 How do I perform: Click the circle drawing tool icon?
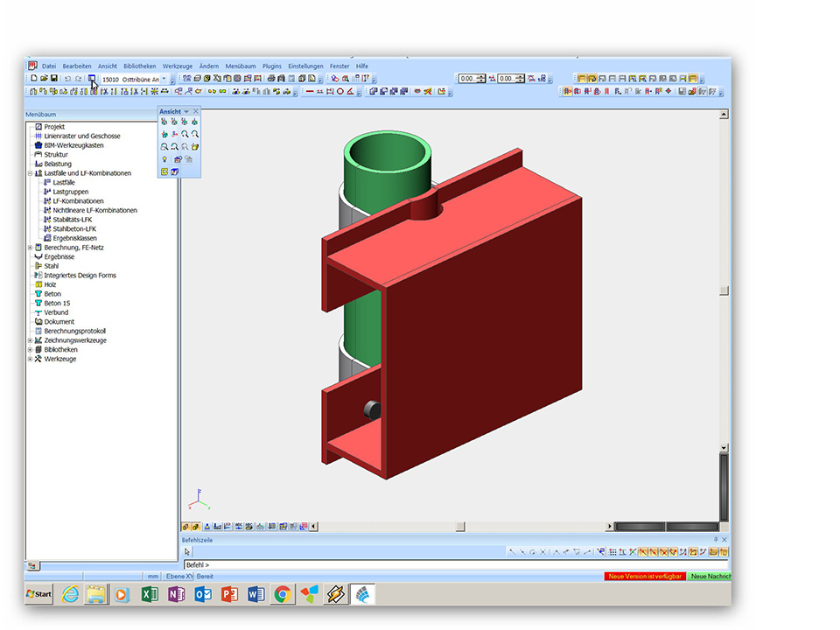340,91
